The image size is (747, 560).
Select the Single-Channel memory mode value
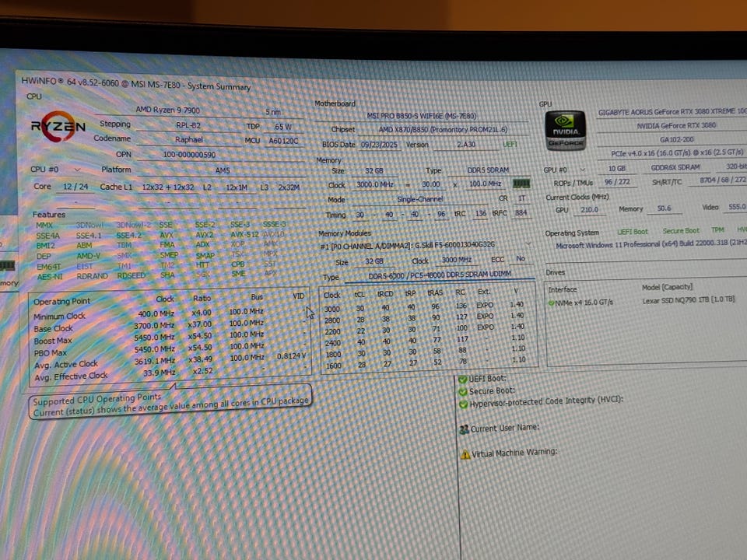[419, 200]
